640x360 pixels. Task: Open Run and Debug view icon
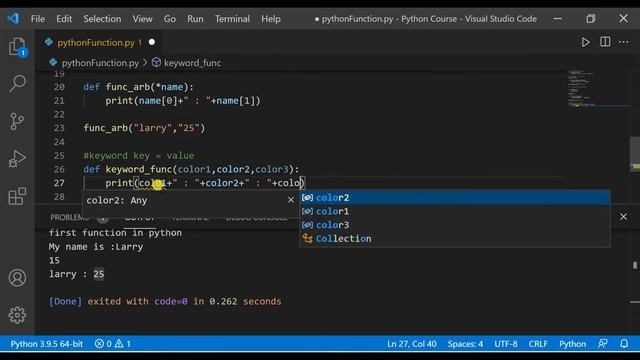coord(17,158)
